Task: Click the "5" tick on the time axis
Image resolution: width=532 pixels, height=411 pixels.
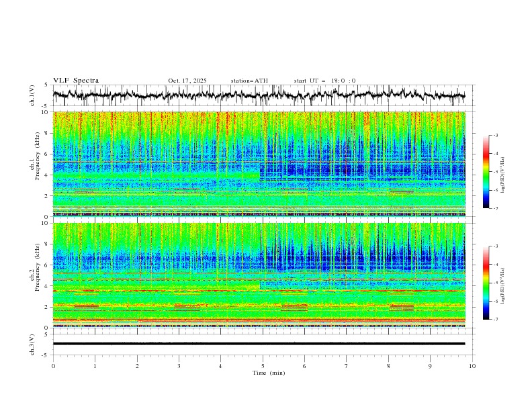Action: pyautogui.click(x=263, y=366)
